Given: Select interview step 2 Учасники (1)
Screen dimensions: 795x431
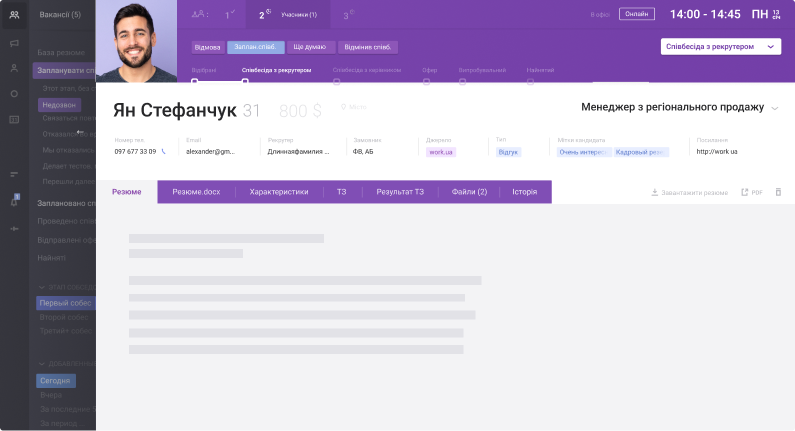Looking at the screenshot, I should point(287,14).
